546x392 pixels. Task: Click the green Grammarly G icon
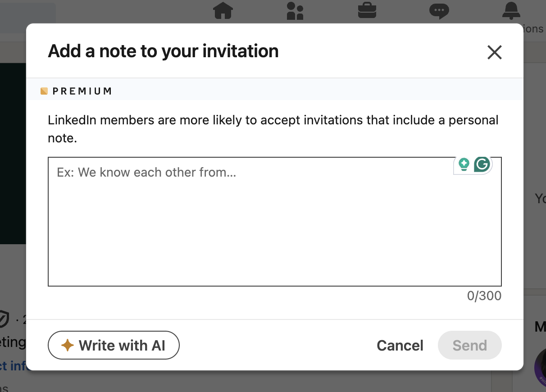[x=482, y=165]
